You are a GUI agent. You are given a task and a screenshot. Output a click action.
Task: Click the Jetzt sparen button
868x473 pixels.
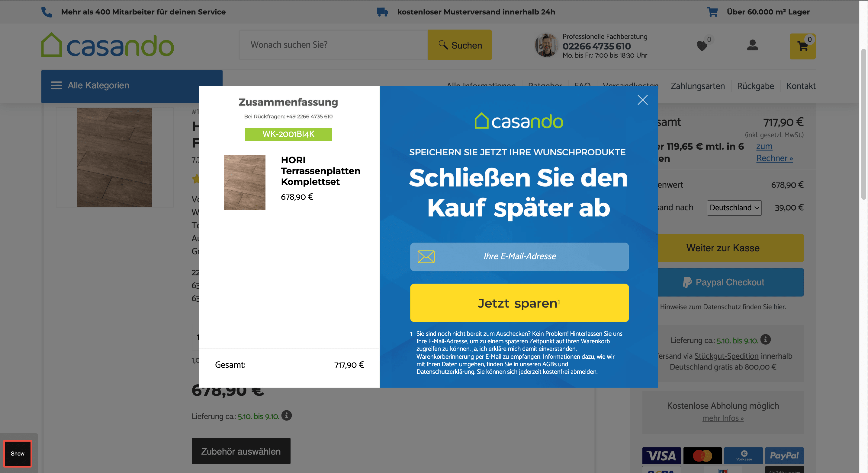tap(519, 303)
